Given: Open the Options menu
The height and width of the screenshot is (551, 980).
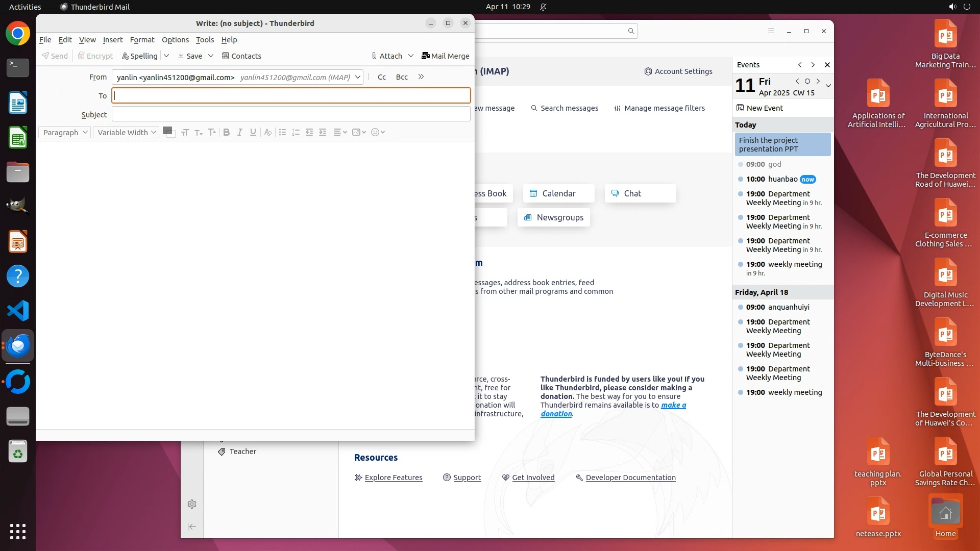Looking at the screenshot, I should [175, 40].
